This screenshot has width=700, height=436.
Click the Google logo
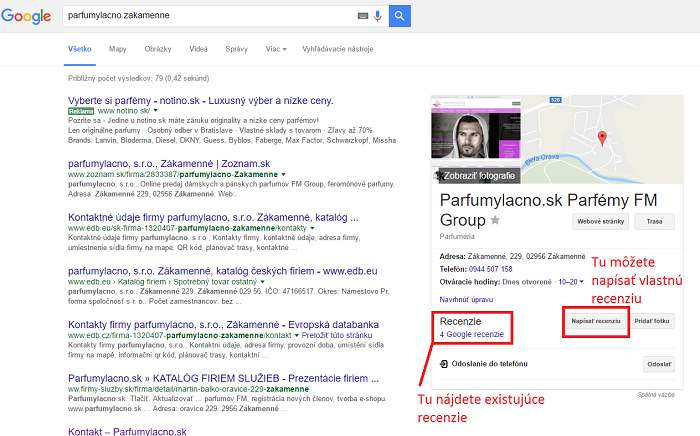pyautogui.click(x=26, y=16)
